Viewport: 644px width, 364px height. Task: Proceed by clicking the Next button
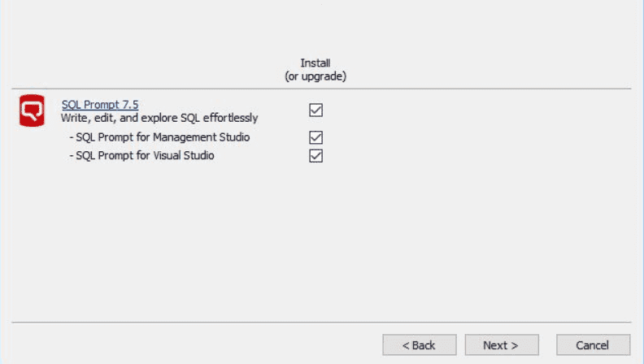[x=502, y=345]
